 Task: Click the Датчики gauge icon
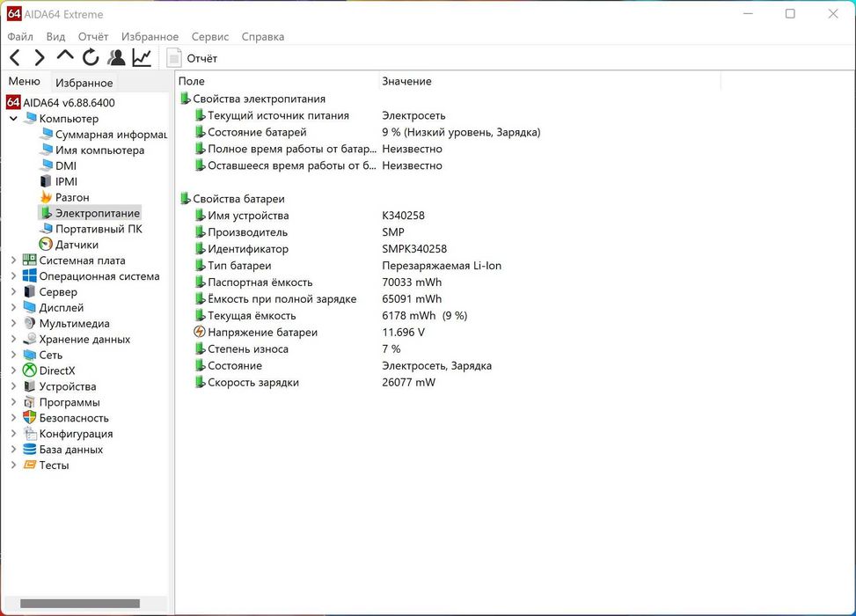[46, 244]
